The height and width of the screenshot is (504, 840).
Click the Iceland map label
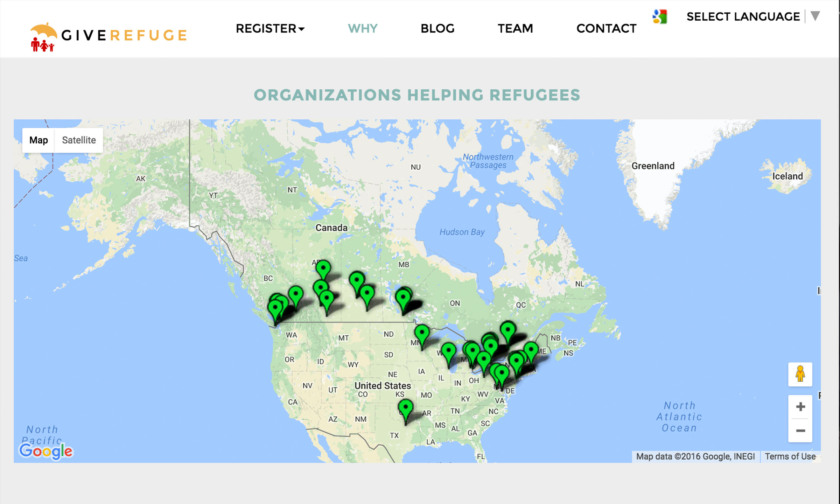click(787, 176)
